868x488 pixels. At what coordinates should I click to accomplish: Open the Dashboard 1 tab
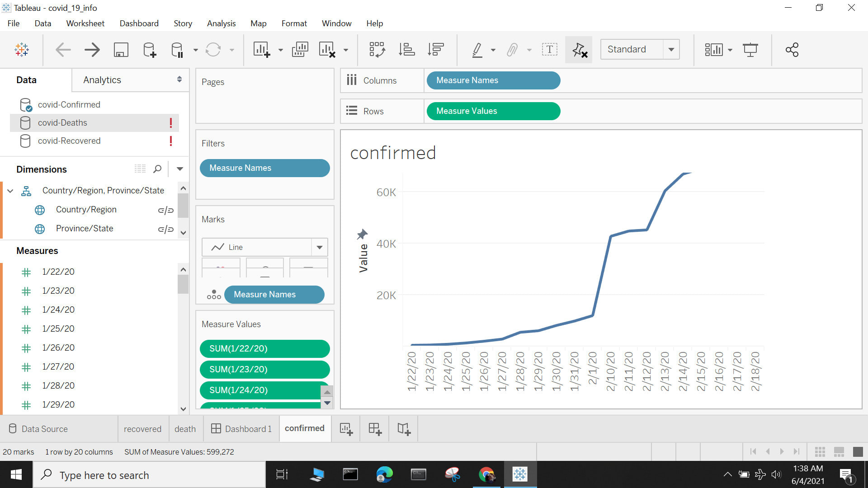(x=241, y=429)
